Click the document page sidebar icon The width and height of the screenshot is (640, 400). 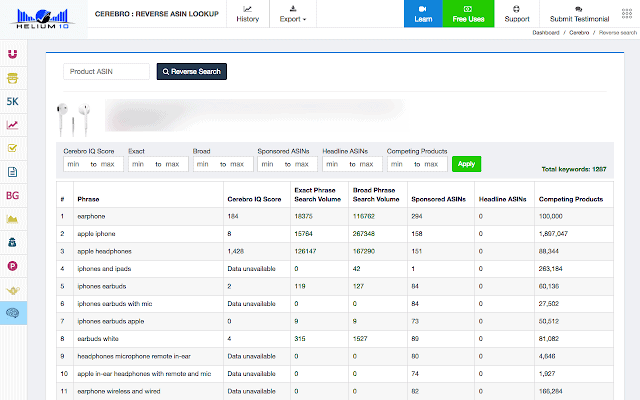tap(13, 172)
